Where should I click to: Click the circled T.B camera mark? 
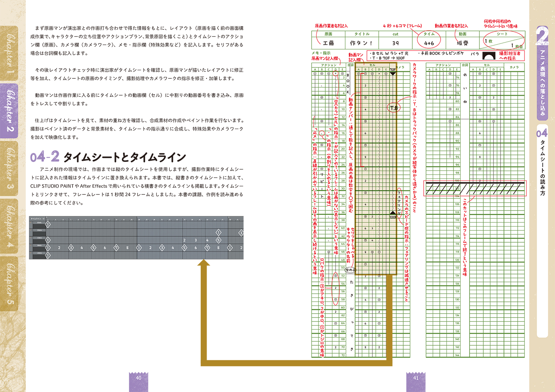[394, 108]
